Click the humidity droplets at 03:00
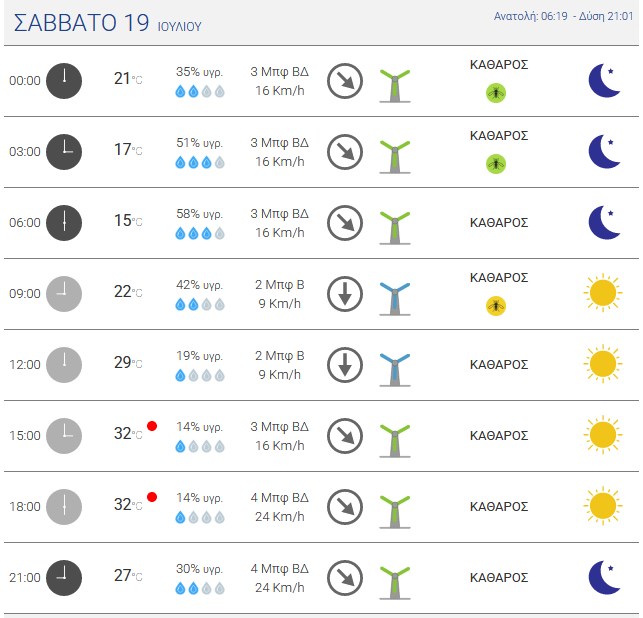The image size is (643, 618). coord(200,162)
